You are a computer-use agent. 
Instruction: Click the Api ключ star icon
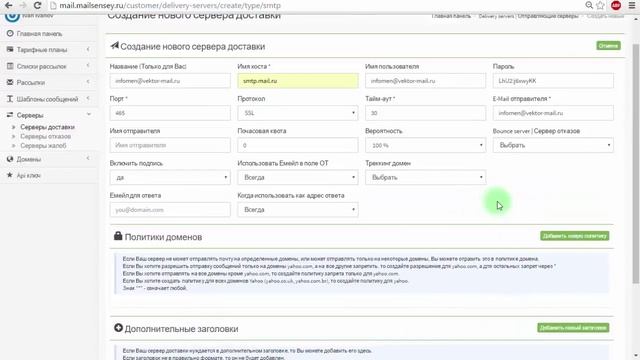(x=10, y=175)
